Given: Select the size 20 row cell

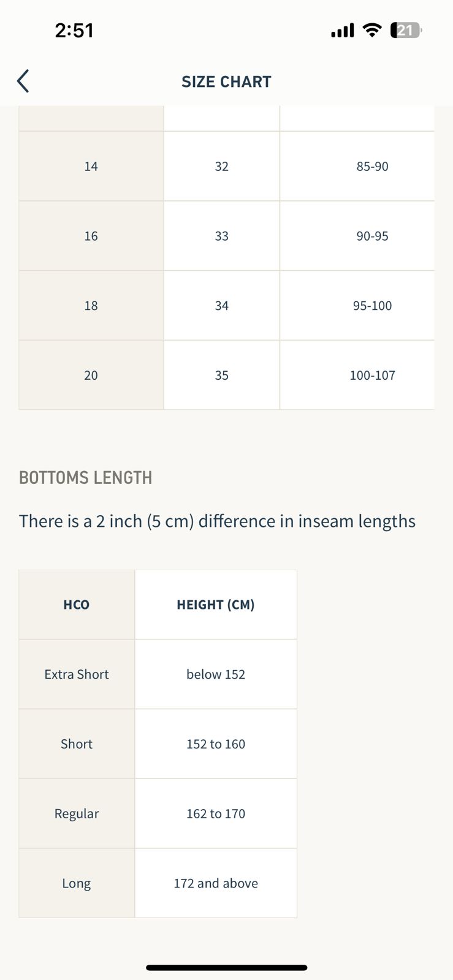Looking at the screenshot, I should tap(91, 375).
